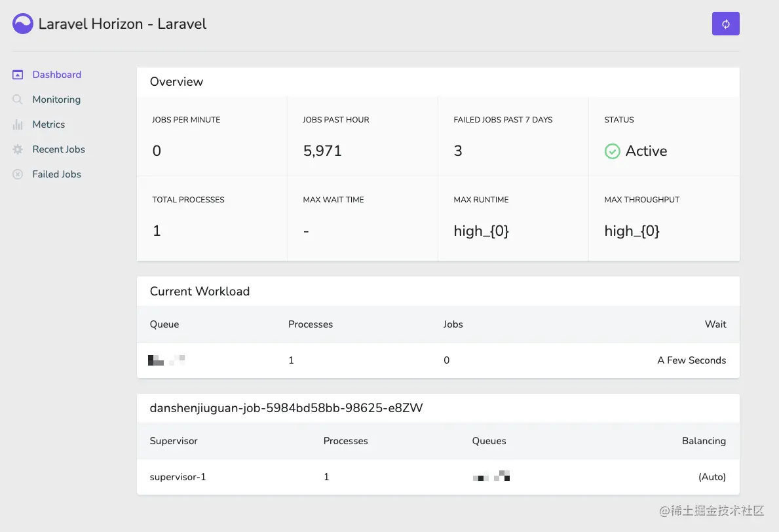The width and height of the screenshot is (779, 532).
Task: Open the Monitoring page
Action: (x=56, y=100)
